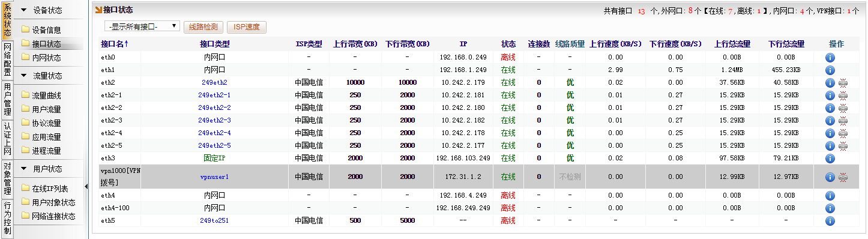Click disconnect icon on the vpn1000 row

[843, 177]
